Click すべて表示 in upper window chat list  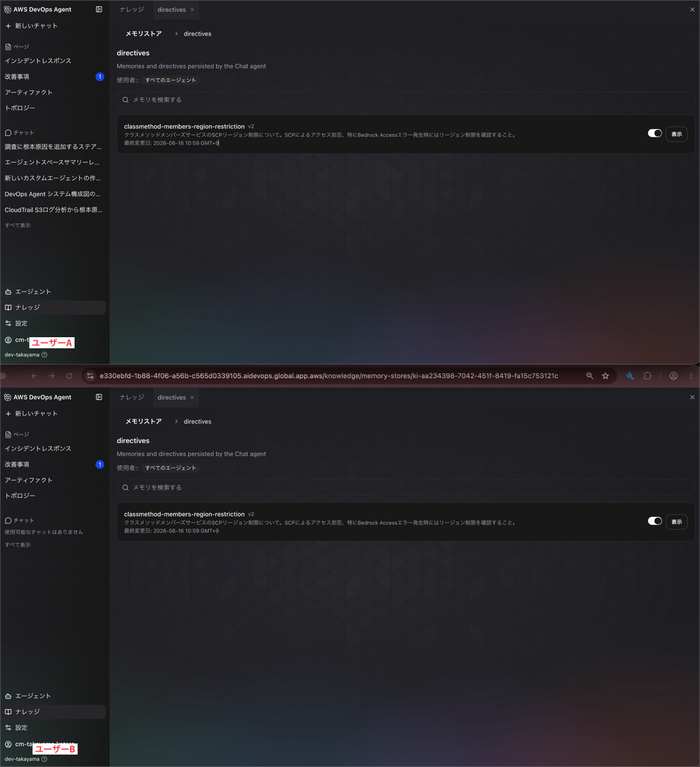point(17,226)
